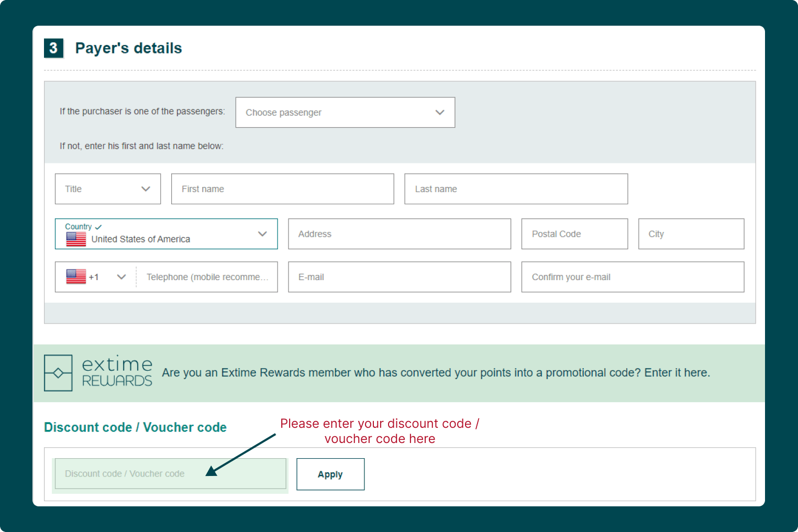The width and height of the screenshot is (798, 532).
Task: Click the Confirm your e-mail field
Action: [x=633, y=277]
